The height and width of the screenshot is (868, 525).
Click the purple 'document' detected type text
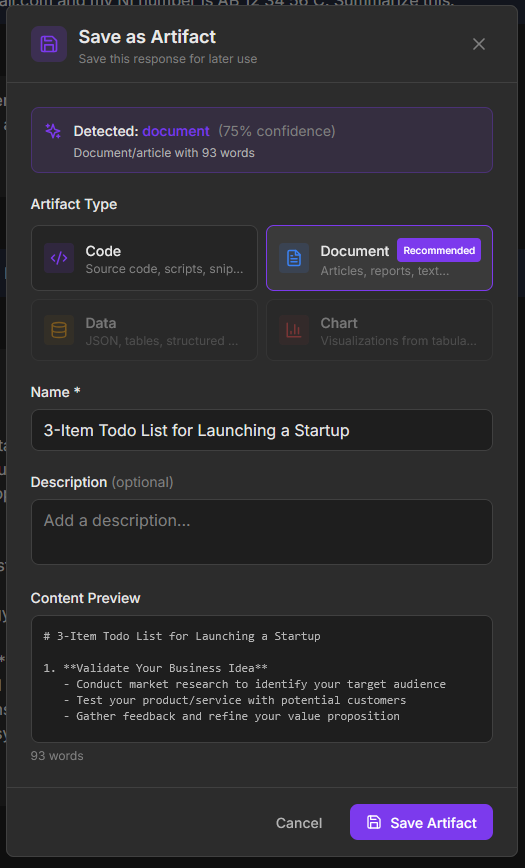tap(176, 131)
